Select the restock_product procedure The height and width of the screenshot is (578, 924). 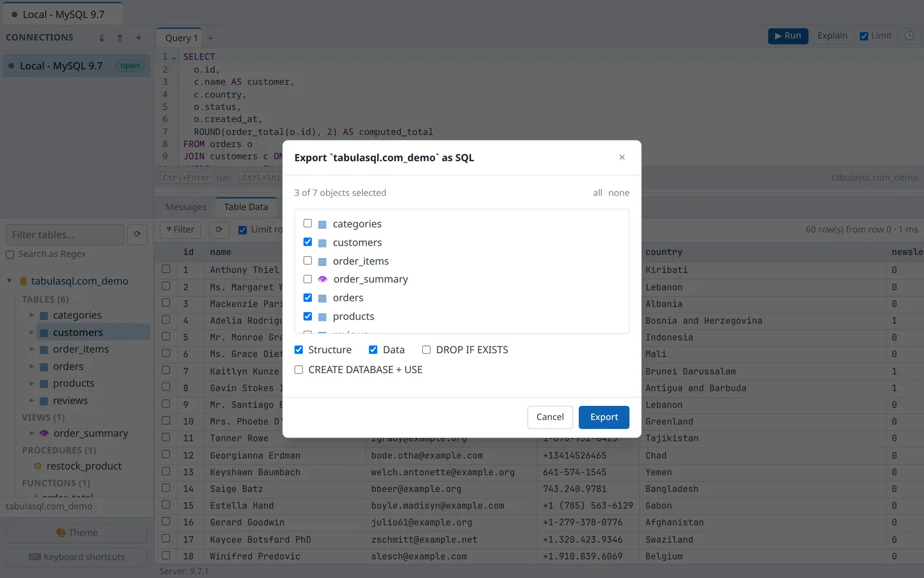[x=84, y=466]
